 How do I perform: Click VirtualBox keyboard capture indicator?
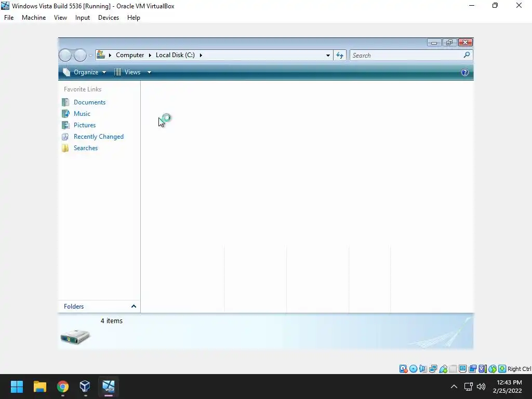pyautogui.click(x=502, y=369)
